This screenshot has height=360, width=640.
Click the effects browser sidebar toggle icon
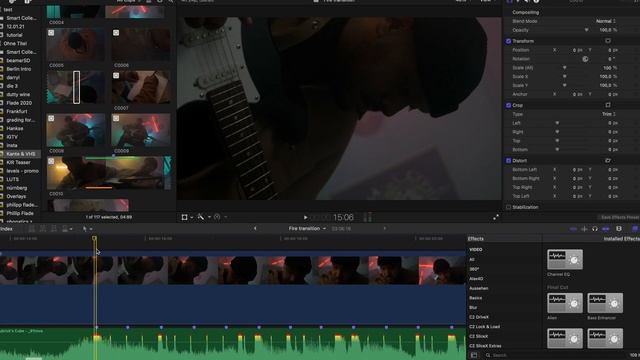point(474,355)
